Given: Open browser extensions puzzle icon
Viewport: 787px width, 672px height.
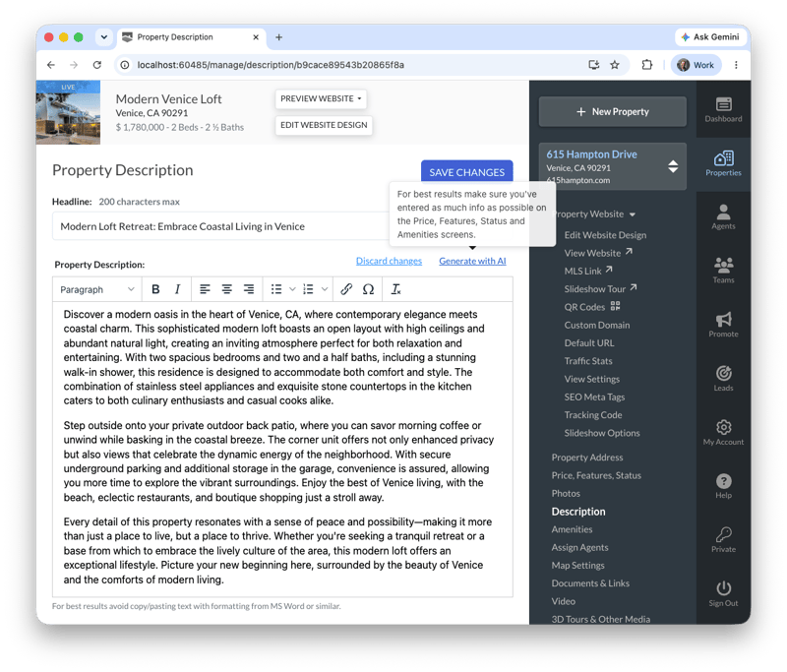Looking at the screenshot, I should pos(647,65).
